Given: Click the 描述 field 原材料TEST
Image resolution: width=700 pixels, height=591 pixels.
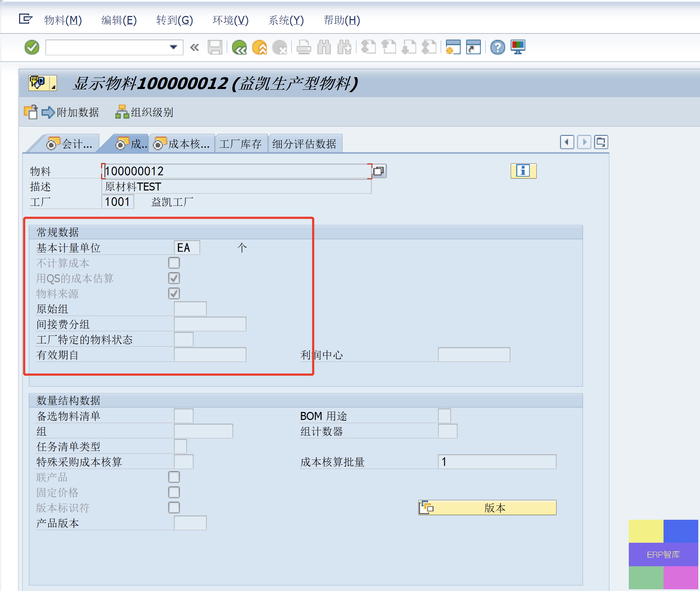Looking at the screenshot, I should pyautogui.click(x=237, y=187).
